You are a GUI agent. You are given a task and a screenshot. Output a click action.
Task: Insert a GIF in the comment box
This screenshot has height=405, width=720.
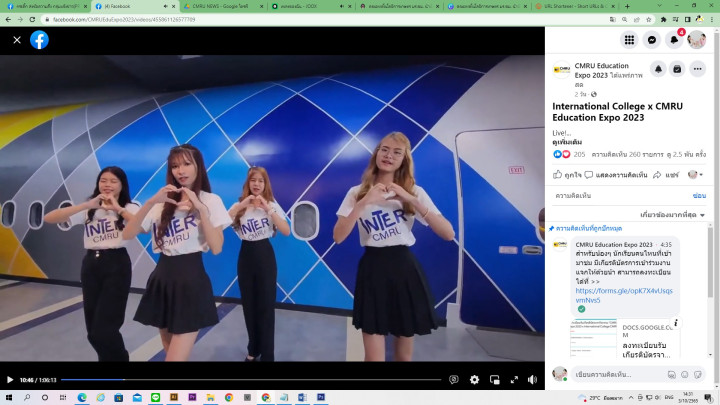pos(672,375)
